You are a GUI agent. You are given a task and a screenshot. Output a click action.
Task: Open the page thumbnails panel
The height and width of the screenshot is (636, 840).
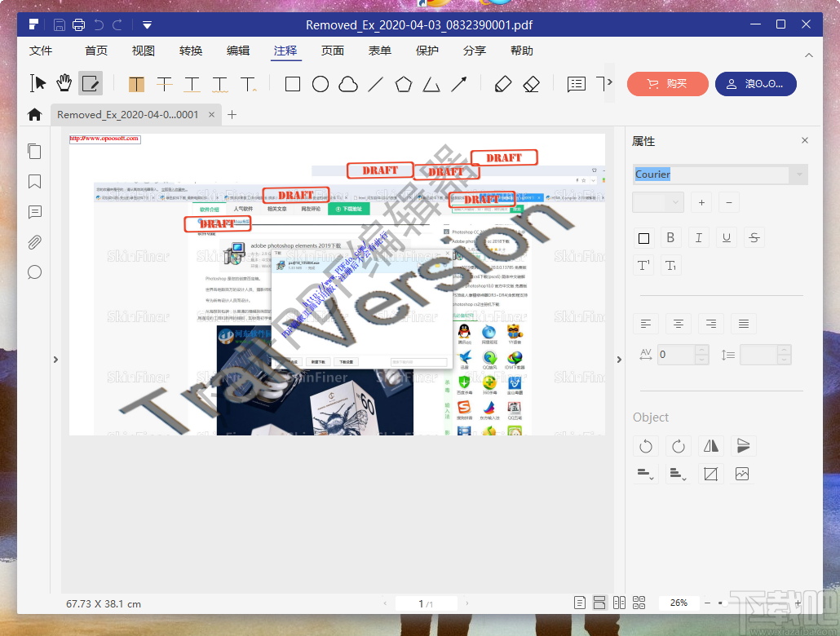(34, 151)
